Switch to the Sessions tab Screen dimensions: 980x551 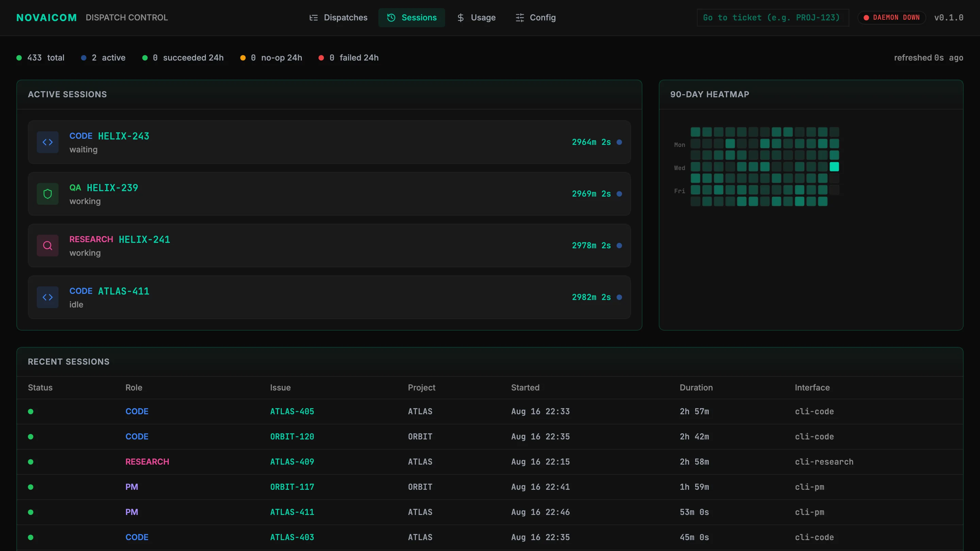point(412,17)
